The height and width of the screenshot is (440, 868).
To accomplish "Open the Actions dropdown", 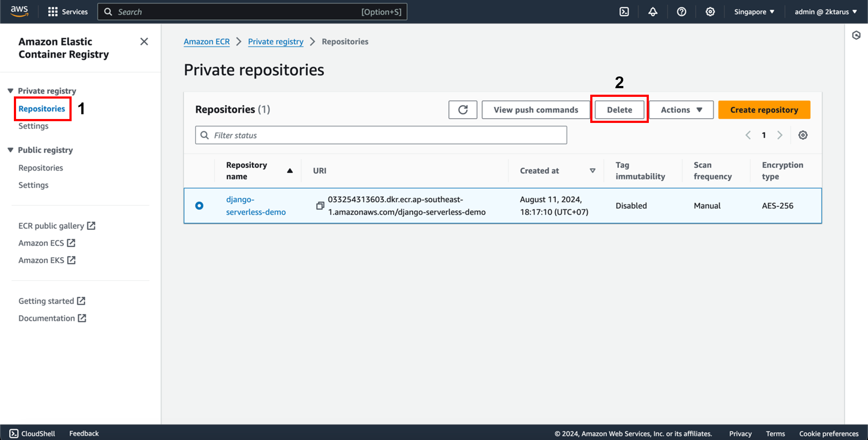I will [x=681, y=110].
